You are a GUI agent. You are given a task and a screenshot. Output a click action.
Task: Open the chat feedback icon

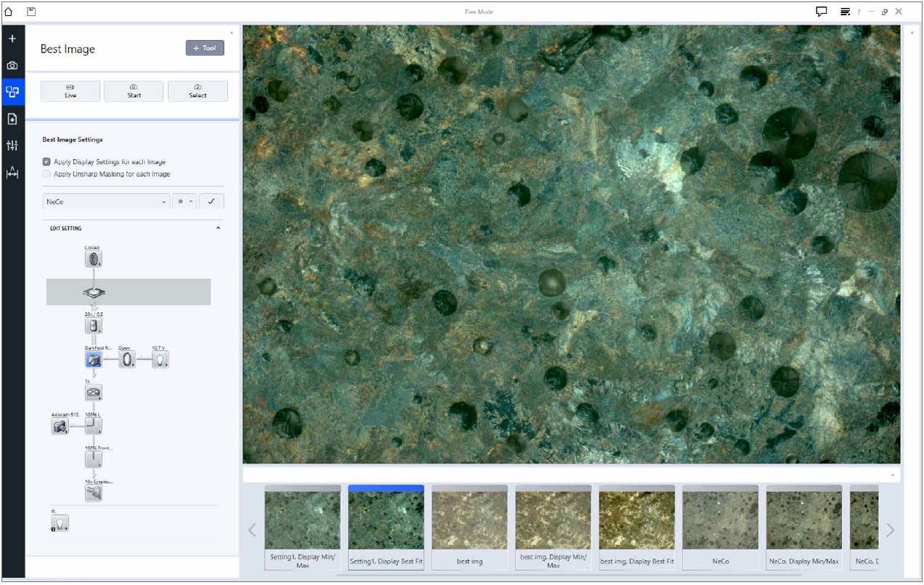(822, 12)
